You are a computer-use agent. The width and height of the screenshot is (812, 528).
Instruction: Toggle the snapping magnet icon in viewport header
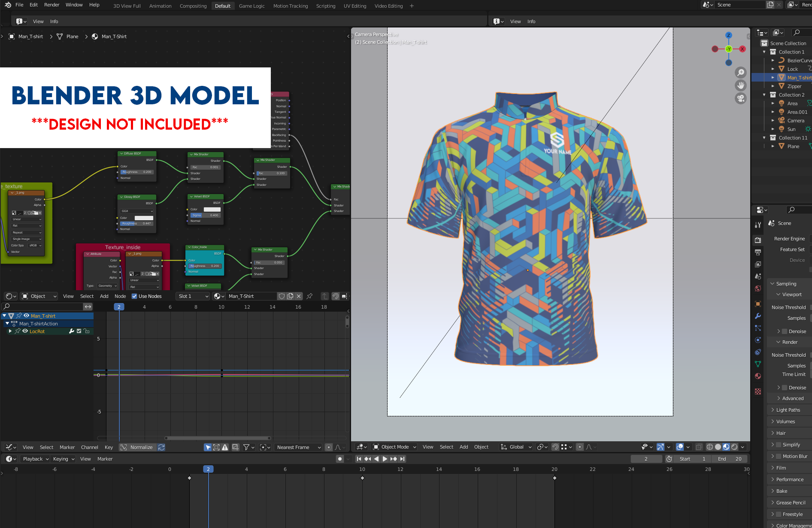tap(556, 447)
